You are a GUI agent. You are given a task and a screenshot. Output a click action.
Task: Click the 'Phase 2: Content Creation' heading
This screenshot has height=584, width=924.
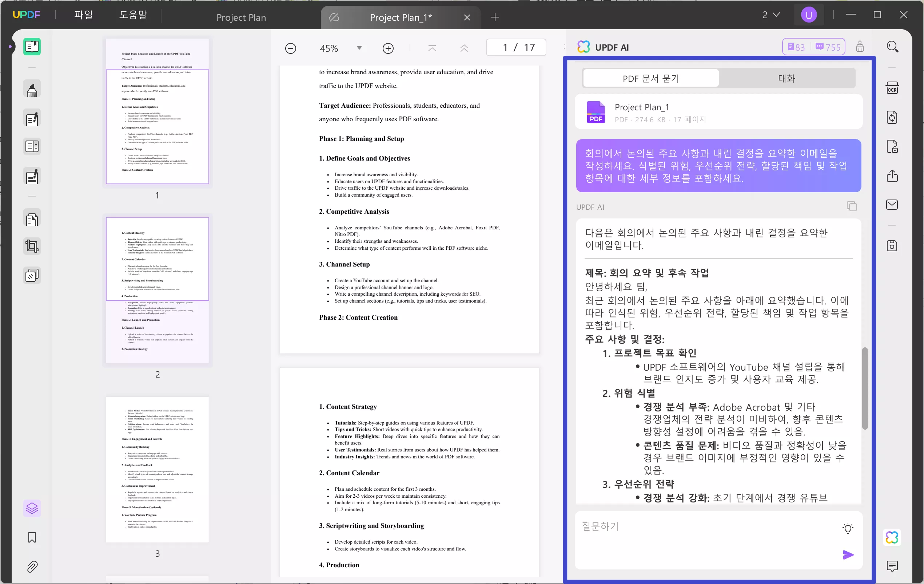coord(358,317)
